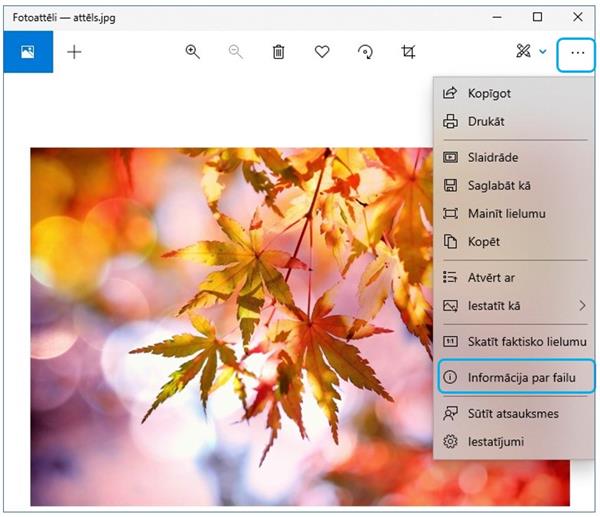
Task: Select Mainīt lielumu to resize
Action: click(514, 214)
